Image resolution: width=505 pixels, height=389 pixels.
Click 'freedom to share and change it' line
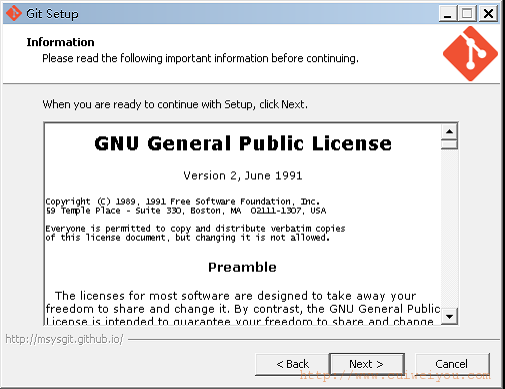click(243, 309)
